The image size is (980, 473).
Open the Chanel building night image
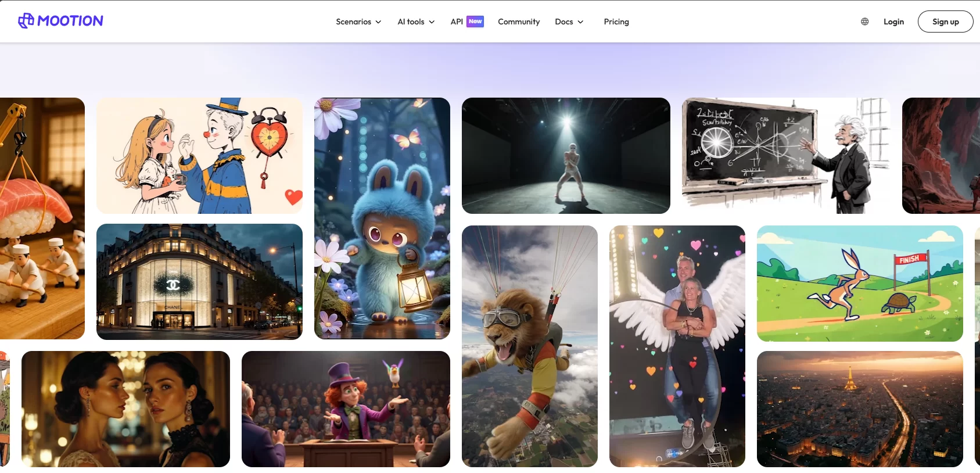pos(199,282)
